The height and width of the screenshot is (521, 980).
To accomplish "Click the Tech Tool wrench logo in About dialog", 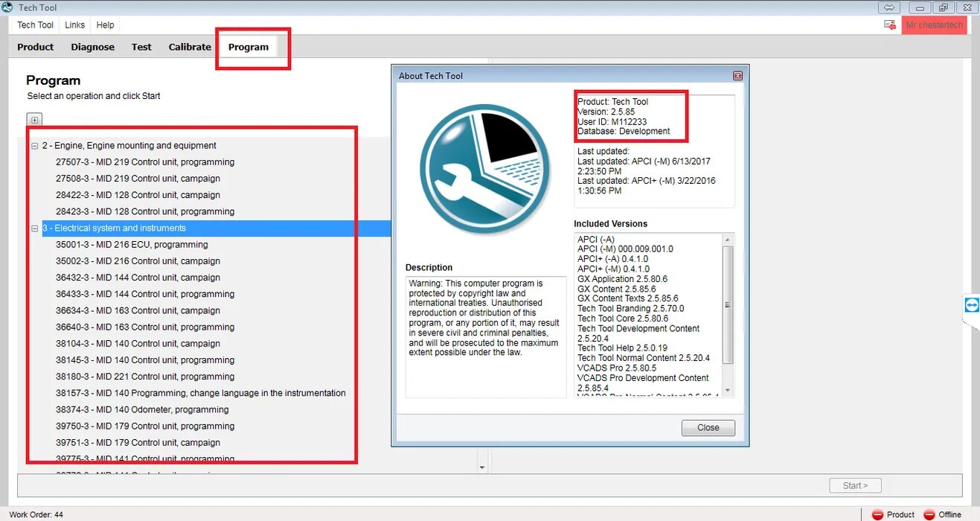I will pyautogui.click(x=484, y=170).
